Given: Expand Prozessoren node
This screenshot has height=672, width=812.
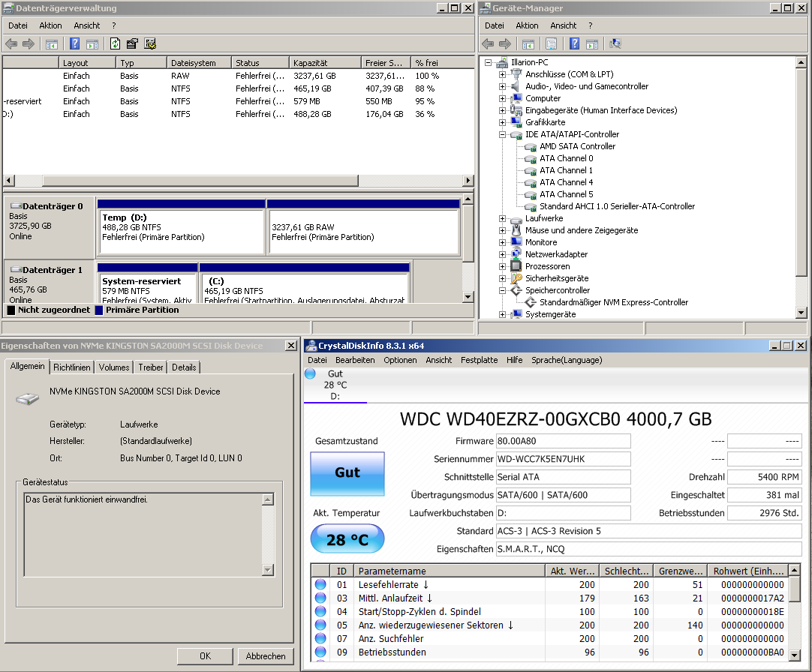Looking at the screenshot, I should click(x=502, y=267).
